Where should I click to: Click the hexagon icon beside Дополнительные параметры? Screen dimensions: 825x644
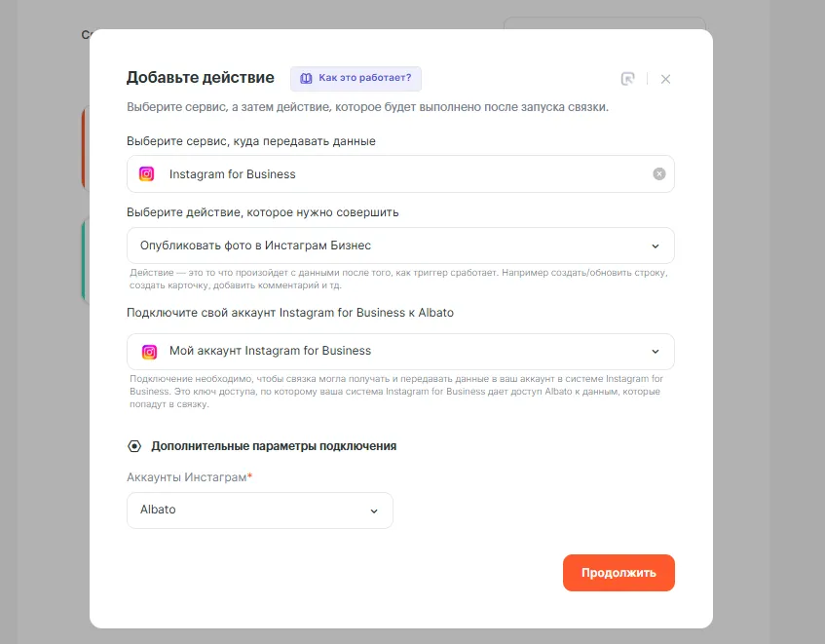(134, 446)
